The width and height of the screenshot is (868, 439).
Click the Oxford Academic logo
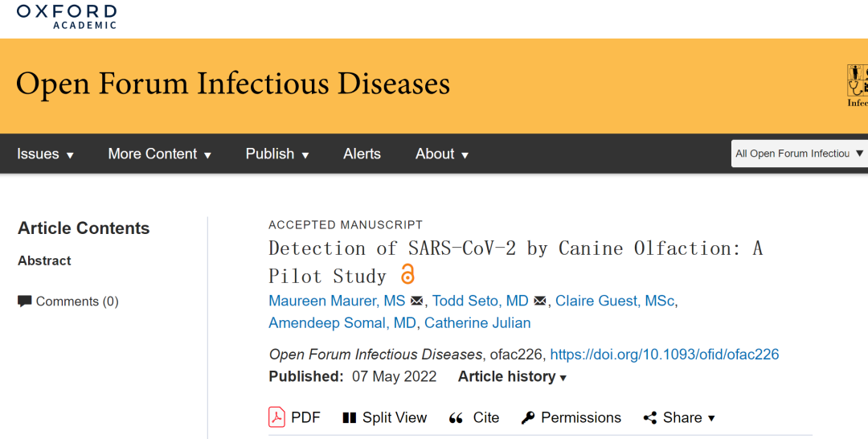pyautogui.click(x=66, y=16)
